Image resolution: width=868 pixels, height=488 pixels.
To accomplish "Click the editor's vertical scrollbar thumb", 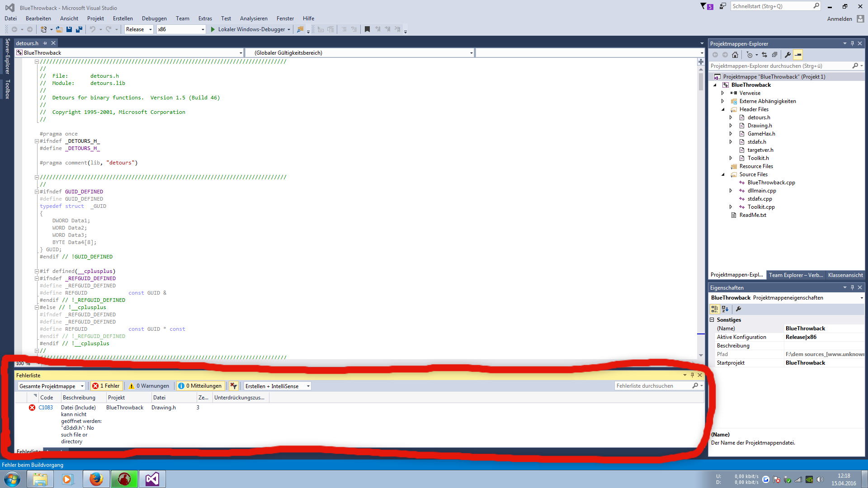I will [701, 81].
